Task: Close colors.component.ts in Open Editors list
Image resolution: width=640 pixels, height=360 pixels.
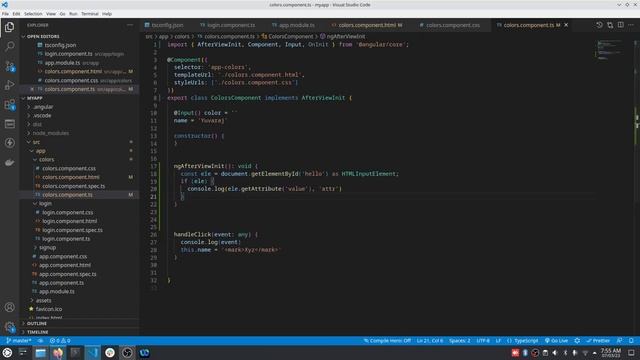Action: (x=32, y=89)
